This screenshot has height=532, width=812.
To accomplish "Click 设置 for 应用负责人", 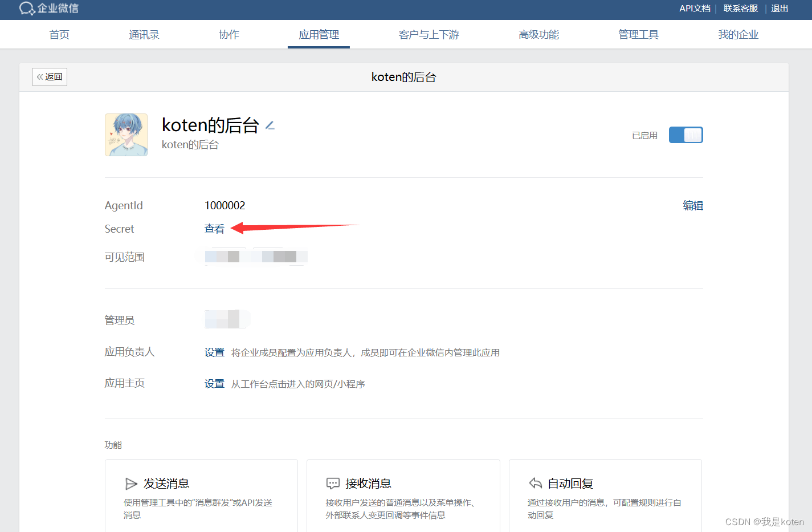I will click(214, 352).
